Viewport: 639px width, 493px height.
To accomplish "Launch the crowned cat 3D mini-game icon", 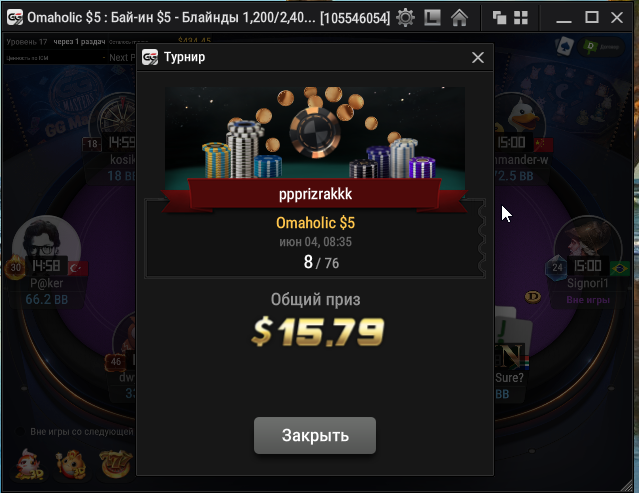I will (71, 464).
